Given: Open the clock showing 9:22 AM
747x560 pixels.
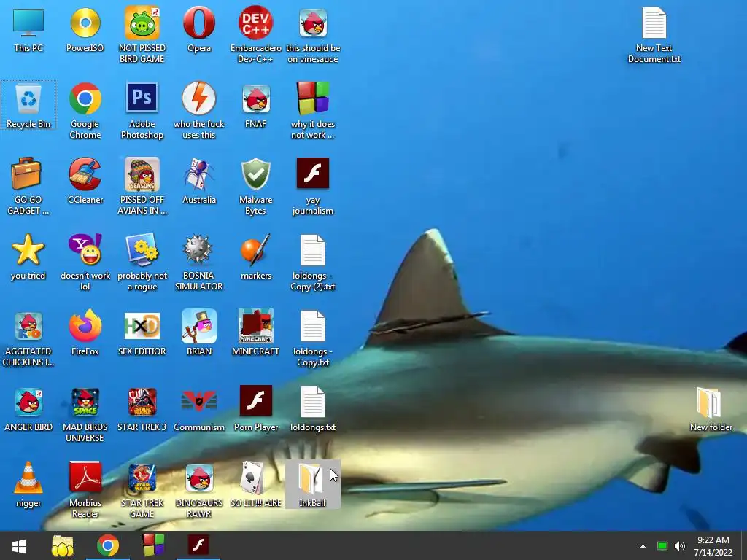Looking at the screenshot, I should (713, 546).
